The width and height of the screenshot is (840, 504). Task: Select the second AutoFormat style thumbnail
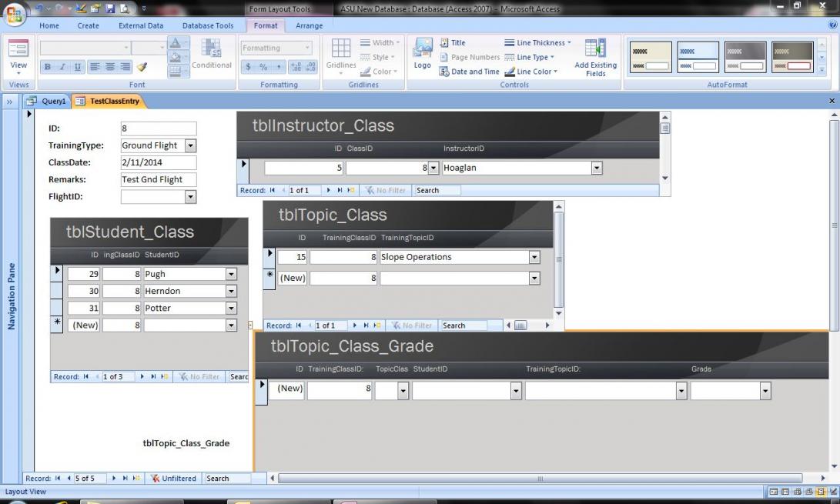pyautogui.click(x=698, y=57)
